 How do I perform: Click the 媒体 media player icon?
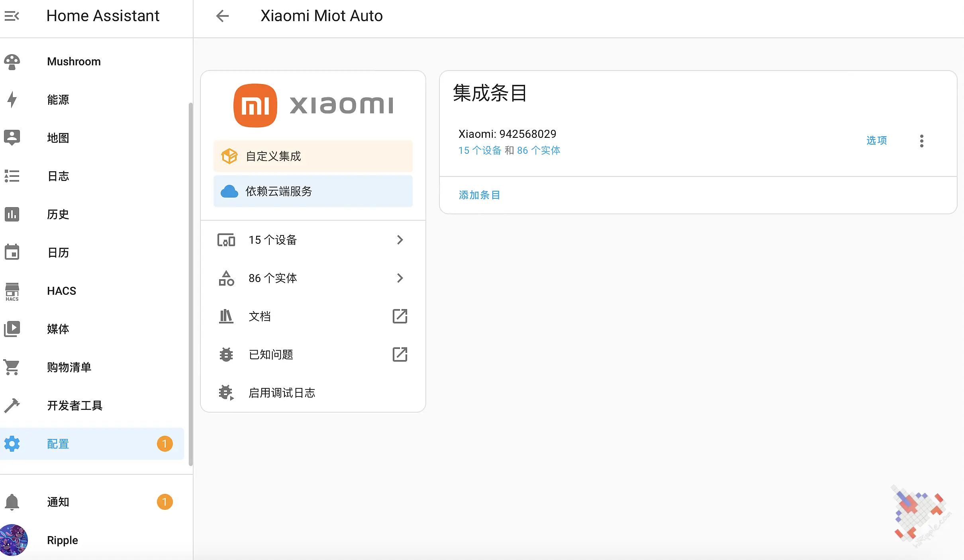12,329
